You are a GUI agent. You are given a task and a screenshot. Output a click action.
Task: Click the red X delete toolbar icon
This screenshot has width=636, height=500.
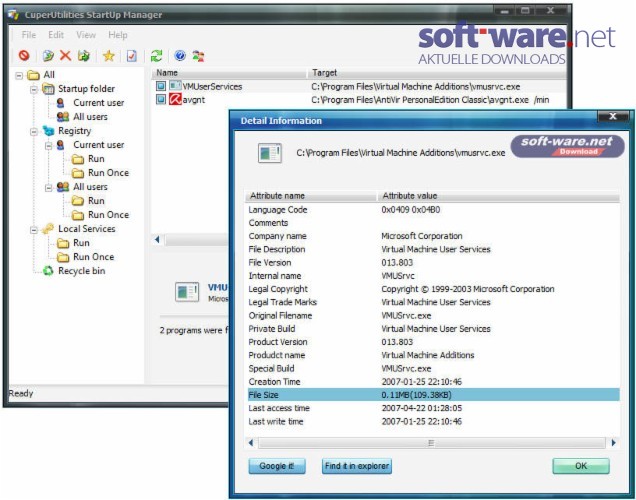point(65,55)
